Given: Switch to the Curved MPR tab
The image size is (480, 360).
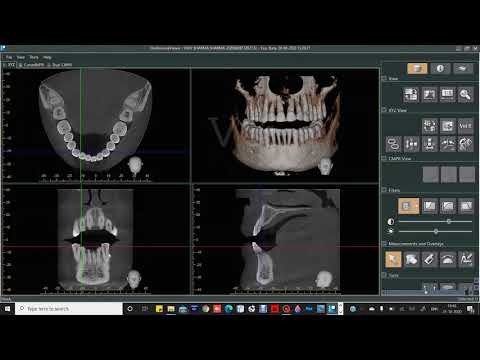Looking at the screenshot, I should click(31, 65).
